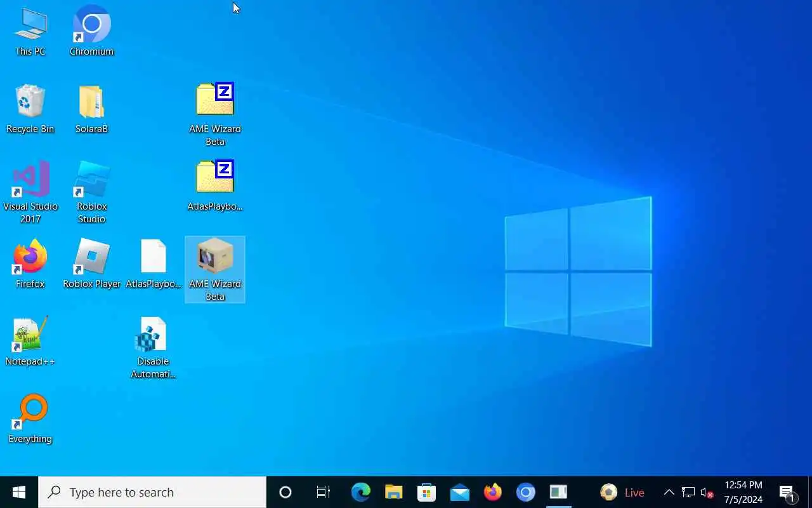812x508 pixels.
Task: Open the Action Center notifications icon
Action: tap(787, 492)
